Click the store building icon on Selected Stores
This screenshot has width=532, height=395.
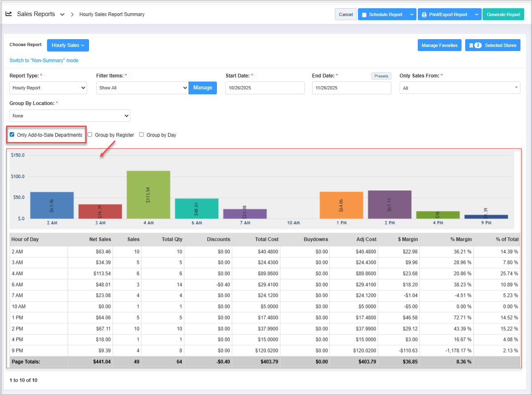coord(471,45)
